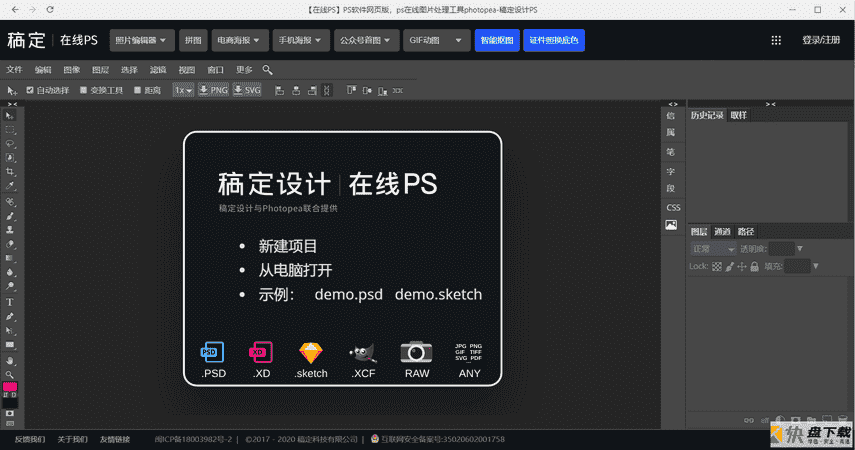This screenshot has height=450, width=855.
Task: Enable the 变换工具 checkbox
Action: (83, 90)
